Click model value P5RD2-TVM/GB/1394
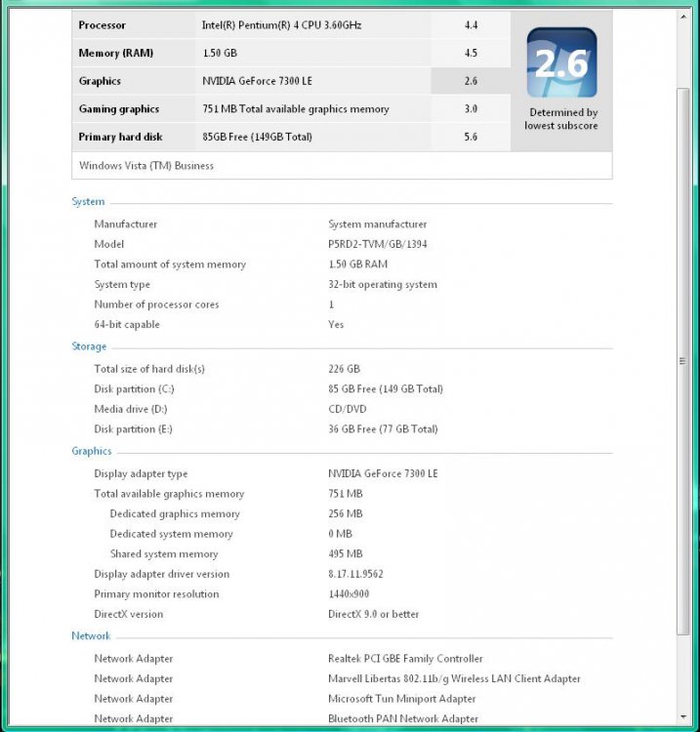Image resolution: width=700 pixels, height=732 pixels. pos(377,244)
